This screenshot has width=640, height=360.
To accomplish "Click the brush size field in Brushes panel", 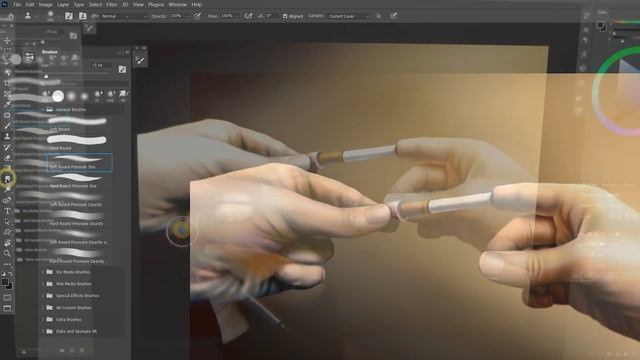I will click(100, 65).
